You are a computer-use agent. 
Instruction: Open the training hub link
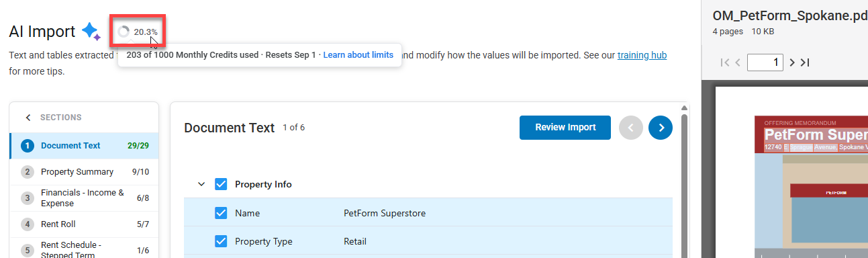tap(642, 55)
